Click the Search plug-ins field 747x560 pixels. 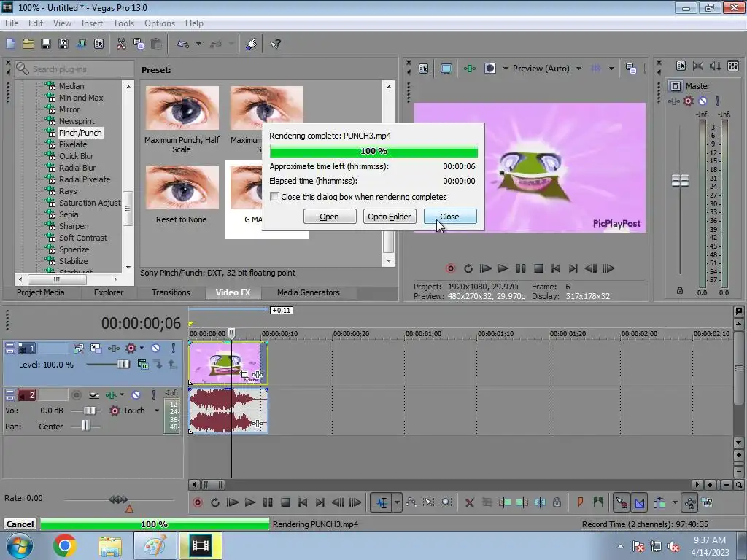[x=74, y=69]
